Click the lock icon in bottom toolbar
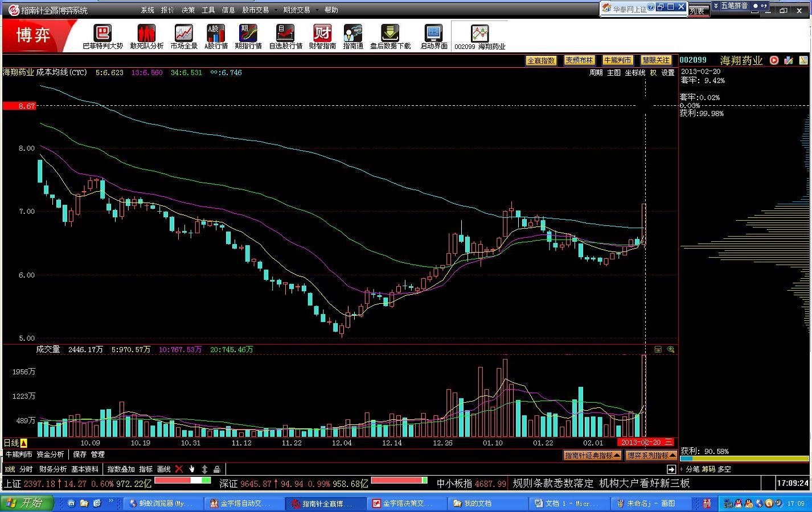The height and width of the screenshot is (512, 812). [x=217, y=469]
